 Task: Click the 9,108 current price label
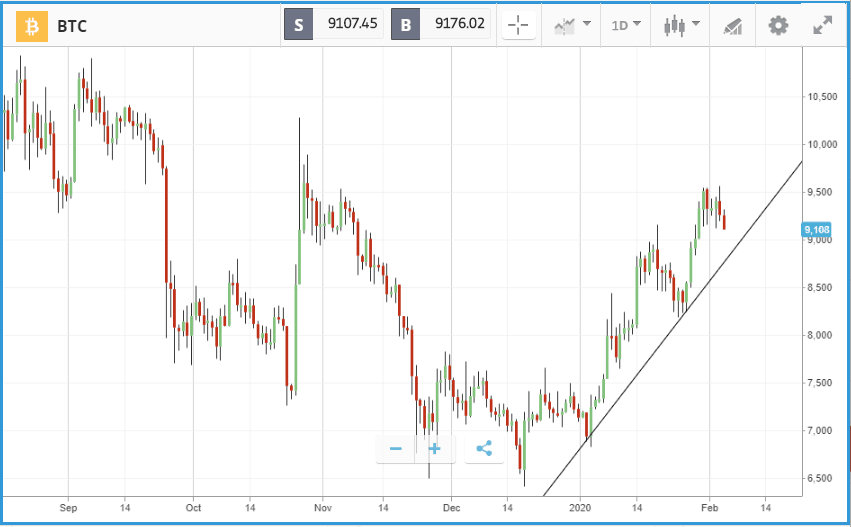(816, 230)
